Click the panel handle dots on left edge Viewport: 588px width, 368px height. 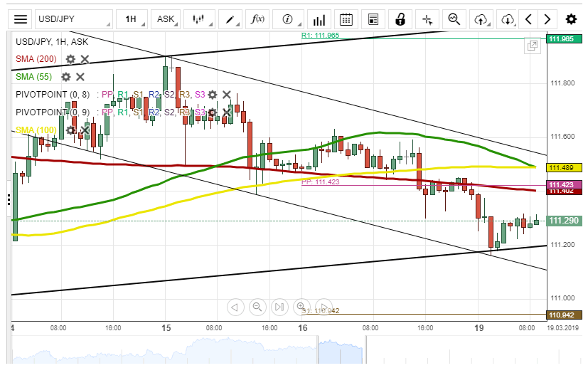click(9, 199)
